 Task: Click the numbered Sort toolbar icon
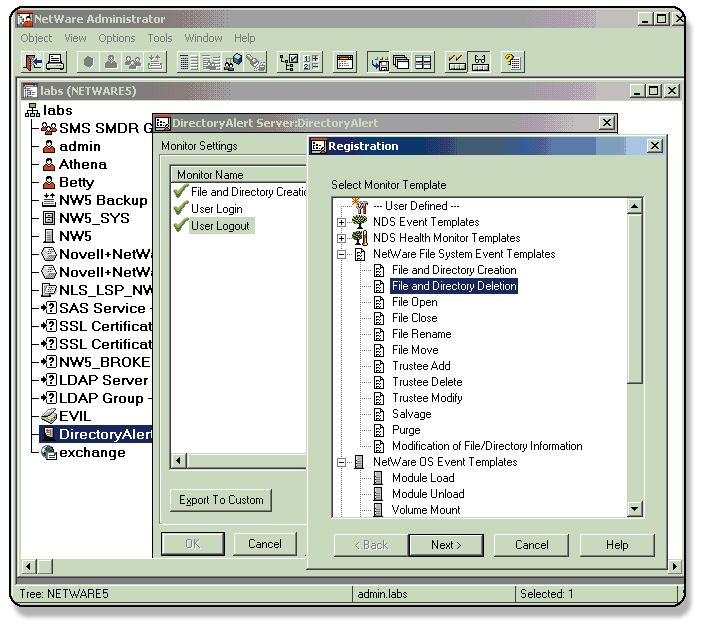(x=311, y=62)
